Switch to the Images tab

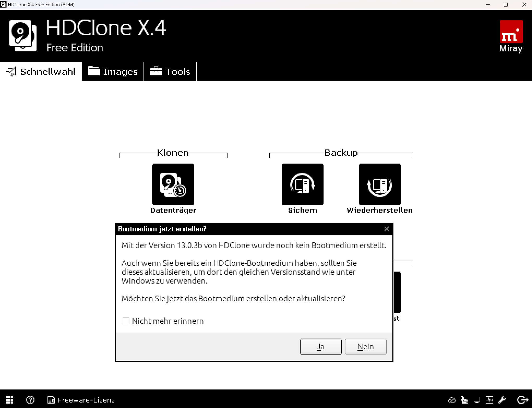[113, 72]
